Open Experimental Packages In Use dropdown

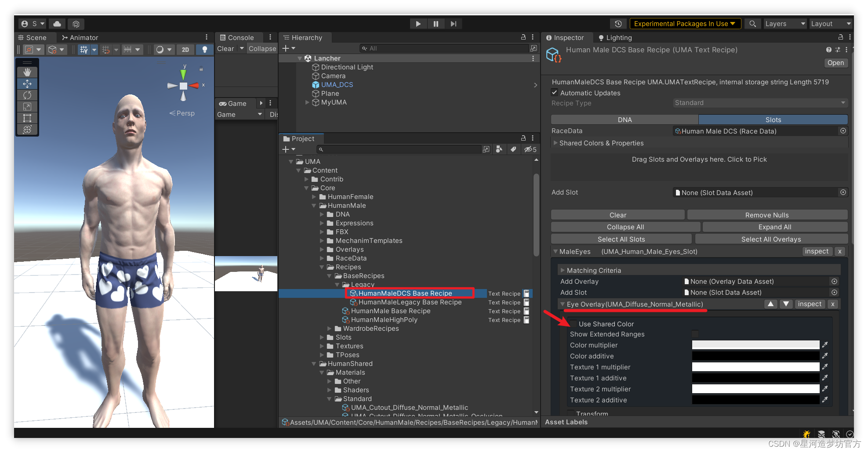(x=685, y=24)
